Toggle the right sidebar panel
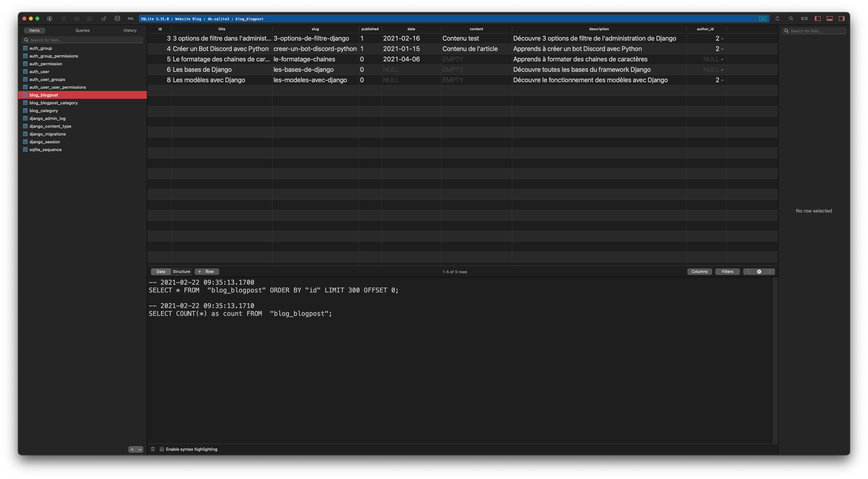Screen dimensions: 868x479 841,19
